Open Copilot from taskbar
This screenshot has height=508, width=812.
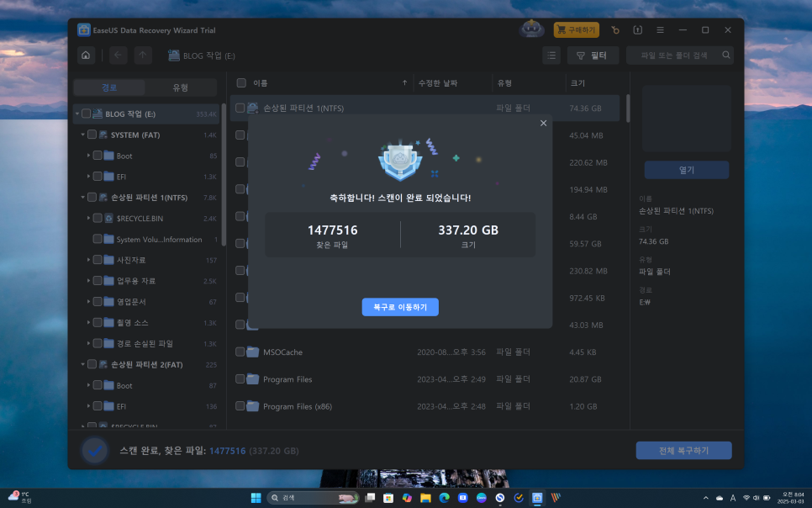pos(407,498)
